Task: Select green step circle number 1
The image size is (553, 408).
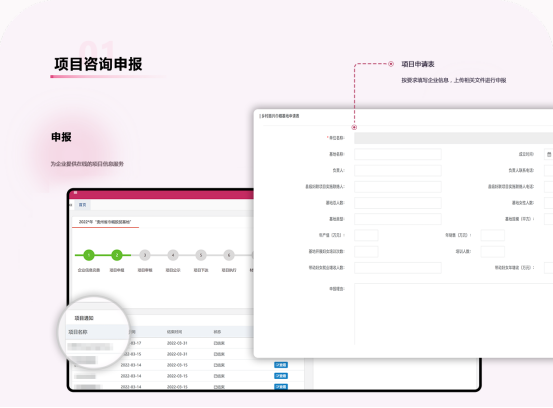Action: click(x=89, y=255)
